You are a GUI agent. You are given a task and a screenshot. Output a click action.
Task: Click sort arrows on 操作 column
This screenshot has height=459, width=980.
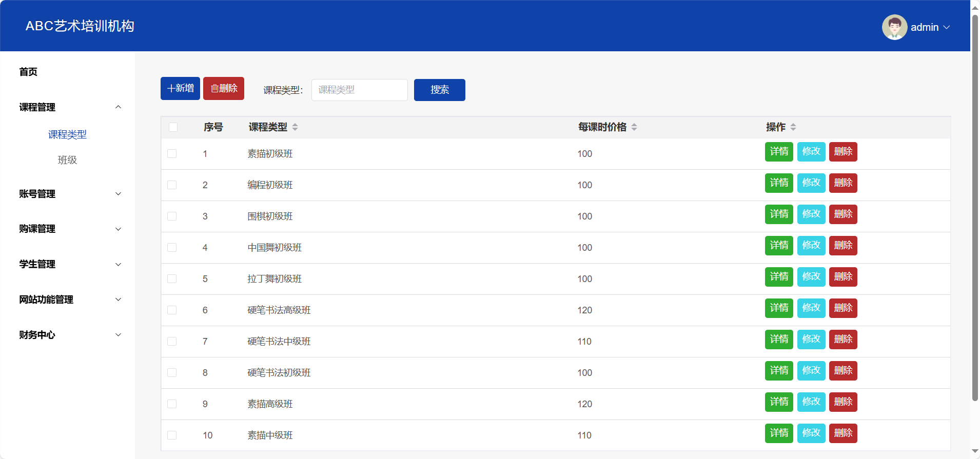click(x=793, y=127)
